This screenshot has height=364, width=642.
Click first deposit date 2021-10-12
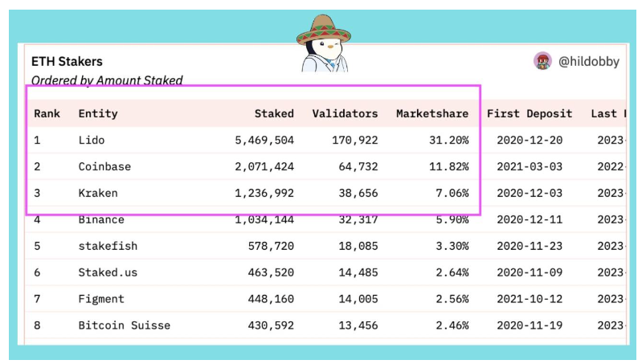pos(530,299)
